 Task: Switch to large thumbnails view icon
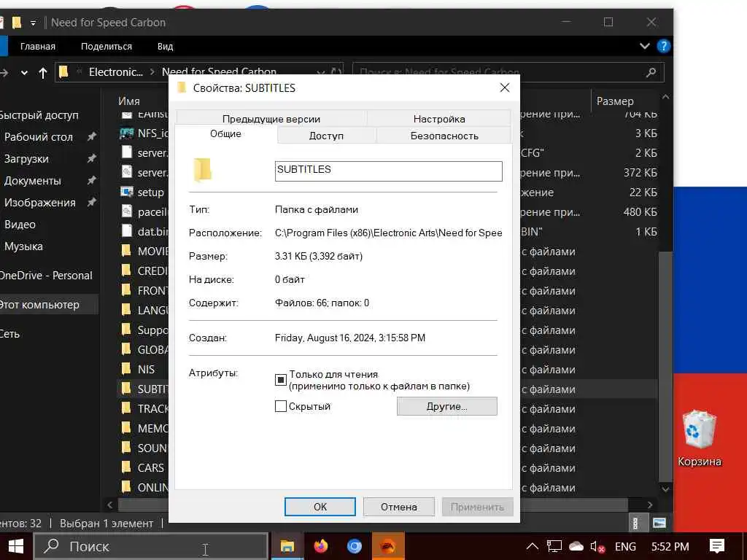pyautogui.click(x=659, y=524)
